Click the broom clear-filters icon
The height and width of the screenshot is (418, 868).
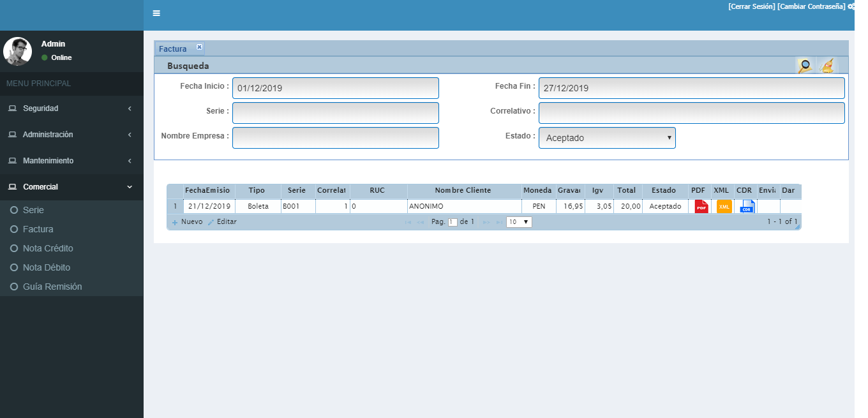[827, 65]
